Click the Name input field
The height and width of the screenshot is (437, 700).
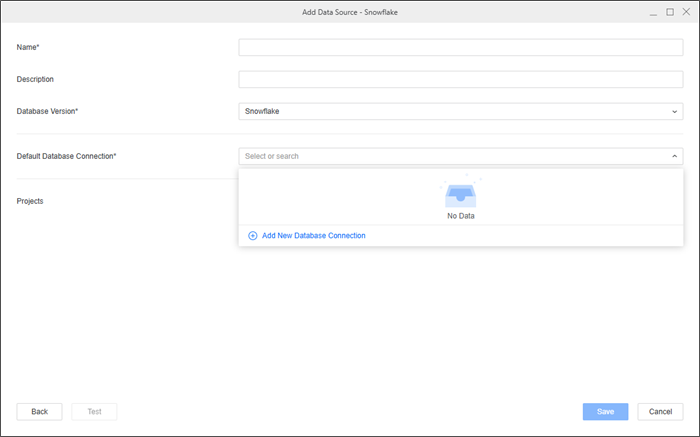(461, 47)
